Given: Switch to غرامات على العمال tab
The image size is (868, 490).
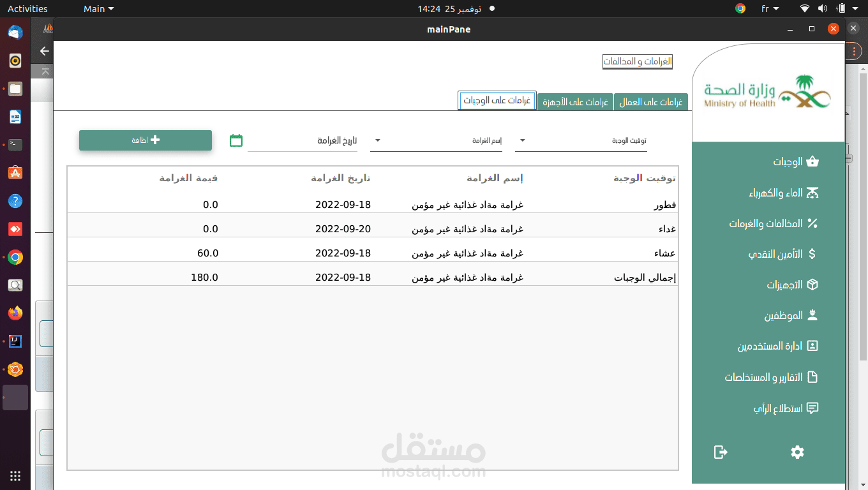Looking at the screenshot, I should click(650, 102).
